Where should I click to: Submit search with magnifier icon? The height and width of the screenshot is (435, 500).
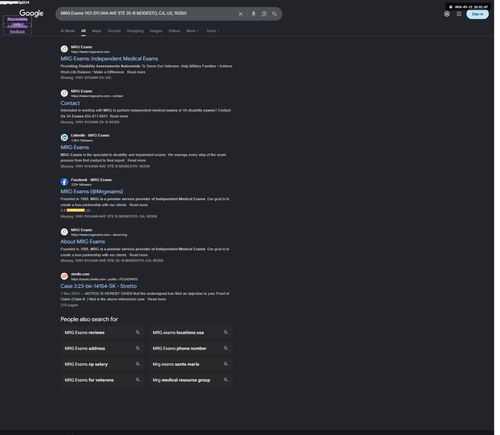274,14
